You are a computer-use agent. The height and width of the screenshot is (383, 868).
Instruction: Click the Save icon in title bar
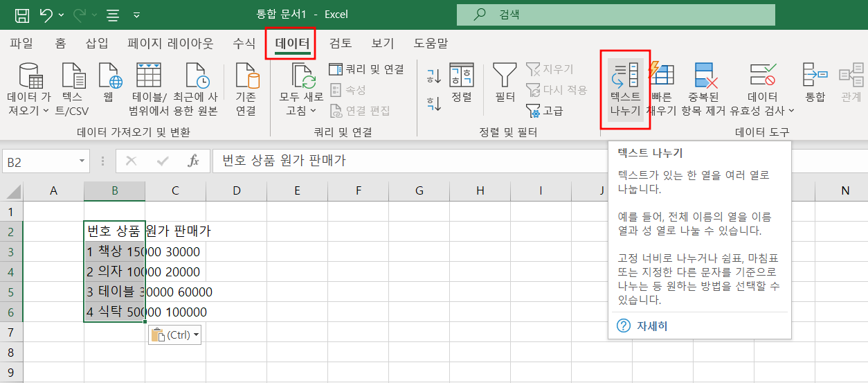pos(22,14)
